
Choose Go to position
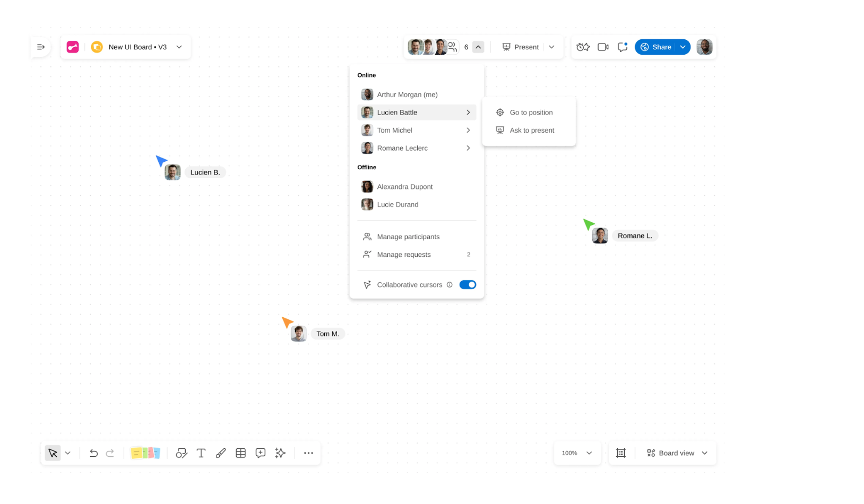pos(531,112)
